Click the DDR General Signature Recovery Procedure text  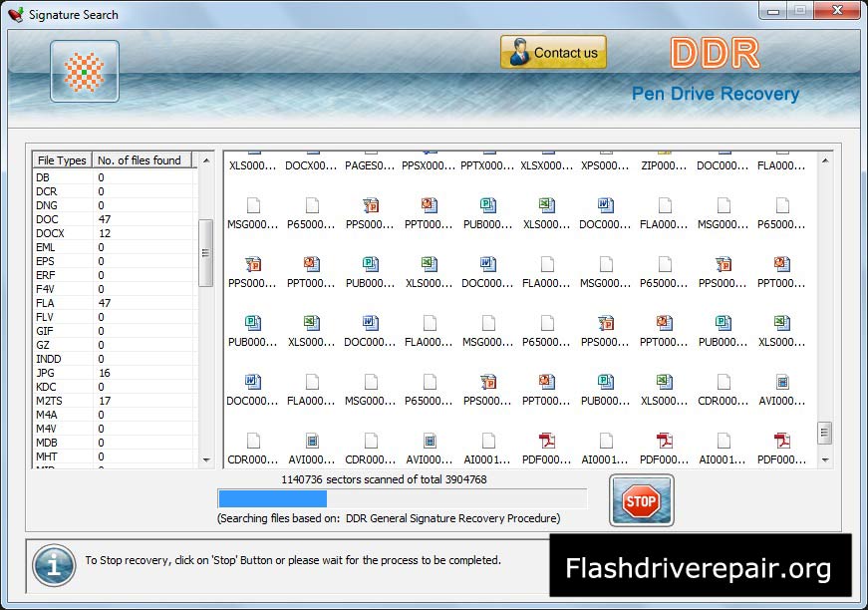click(x=452, y=518)
